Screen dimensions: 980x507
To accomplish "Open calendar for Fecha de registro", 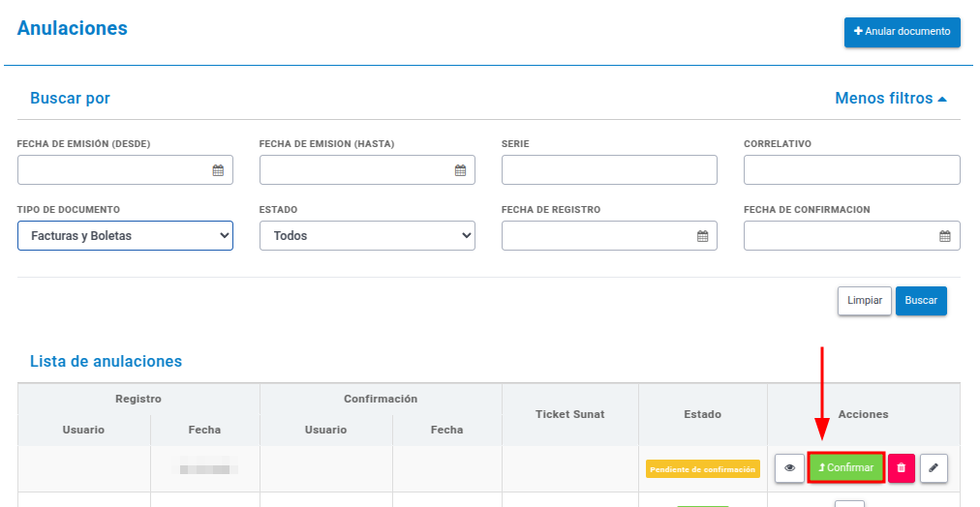I will pos(702,236).
